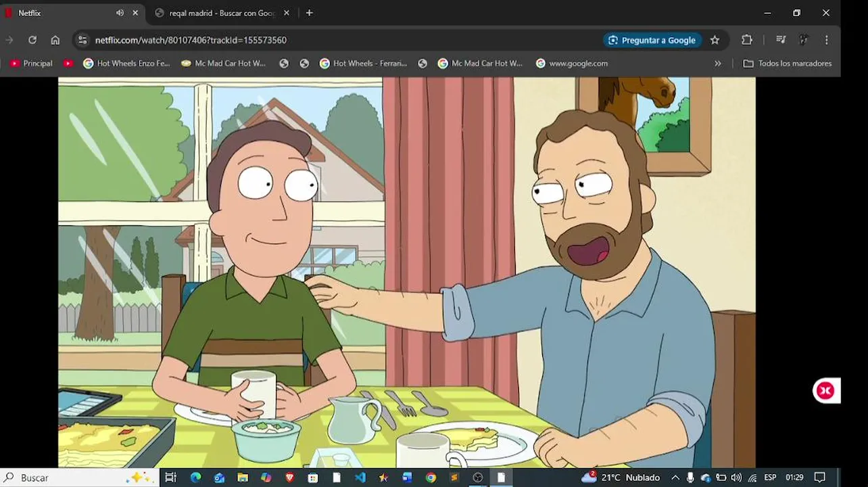Click the Windows 'Buscar' search box
The height and width of the screenshot is (487, 868).
[x=80, y=478]
